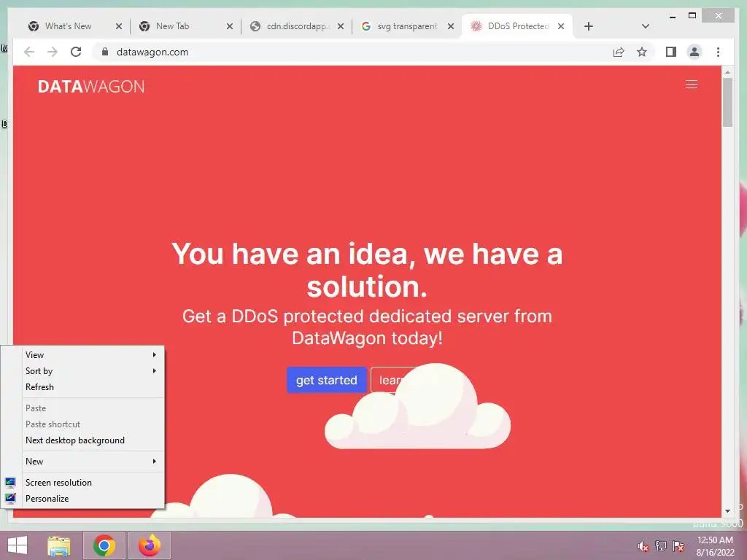
Task: Click the page scrollbar thumb
Action: click(x=727, y=102)
